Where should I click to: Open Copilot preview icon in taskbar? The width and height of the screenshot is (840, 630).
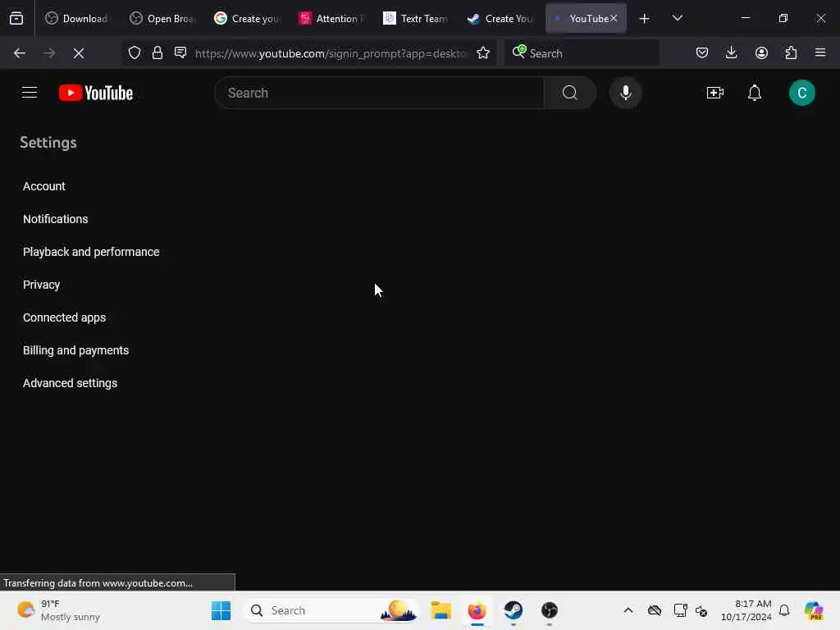coord(813,610)
